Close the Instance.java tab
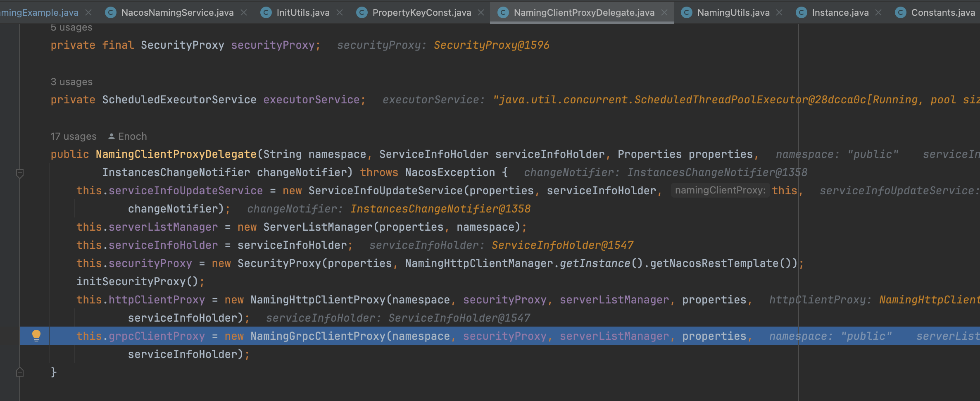The height and width of the screenshot is (401, 980). click(x=878, y=12)
